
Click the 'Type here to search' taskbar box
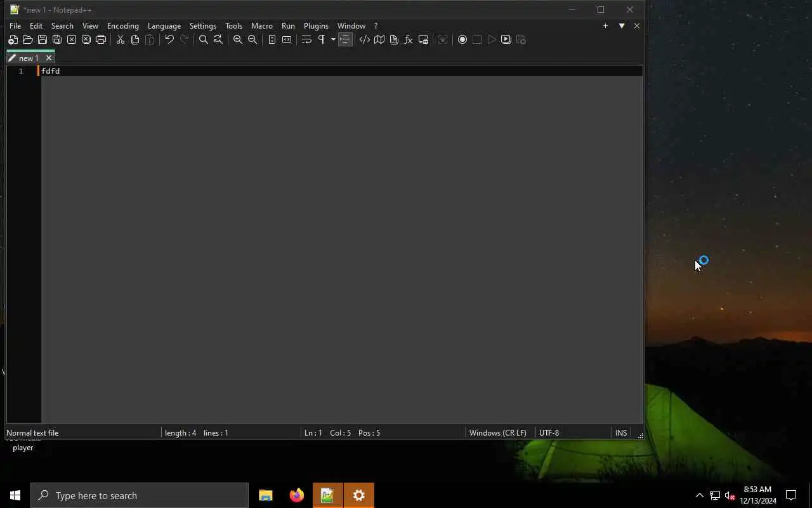tap(140, 495)
